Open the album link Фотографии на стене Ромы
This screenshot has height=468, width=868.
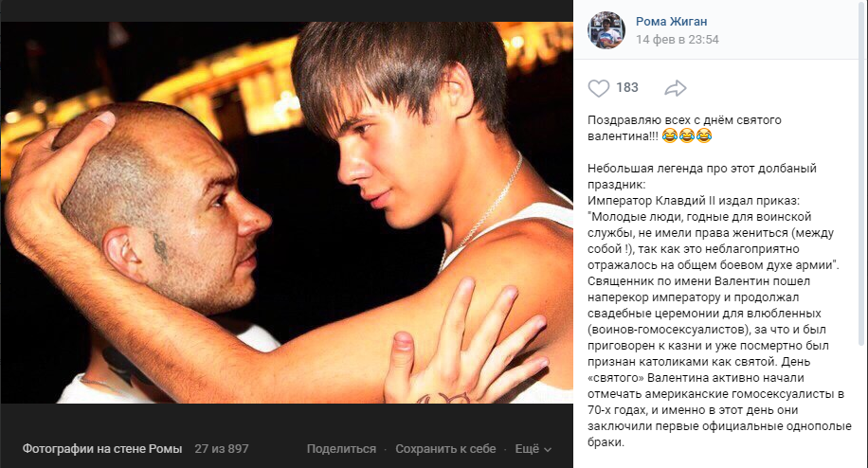(101, 449)
